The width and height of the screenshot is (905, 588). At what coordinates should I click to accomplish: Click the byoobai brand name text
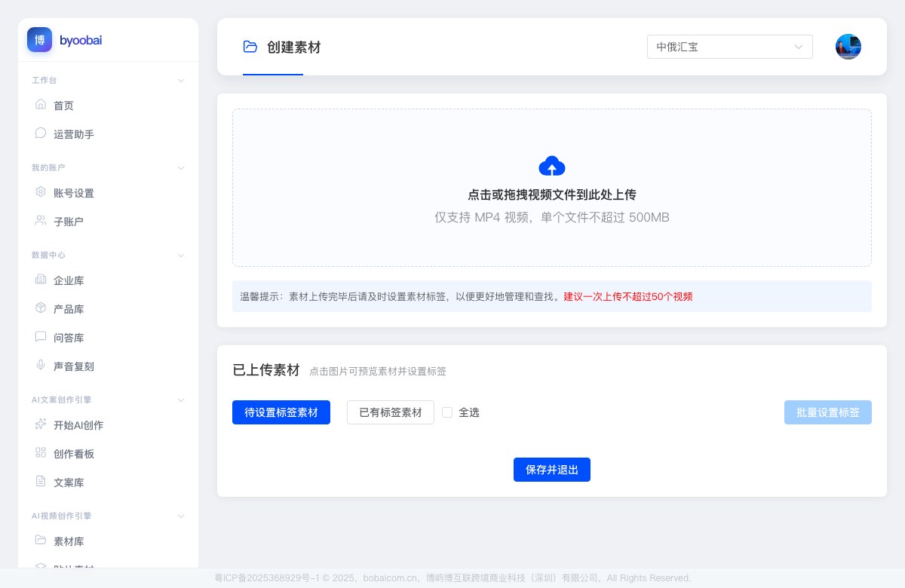[x=81, y=40]
